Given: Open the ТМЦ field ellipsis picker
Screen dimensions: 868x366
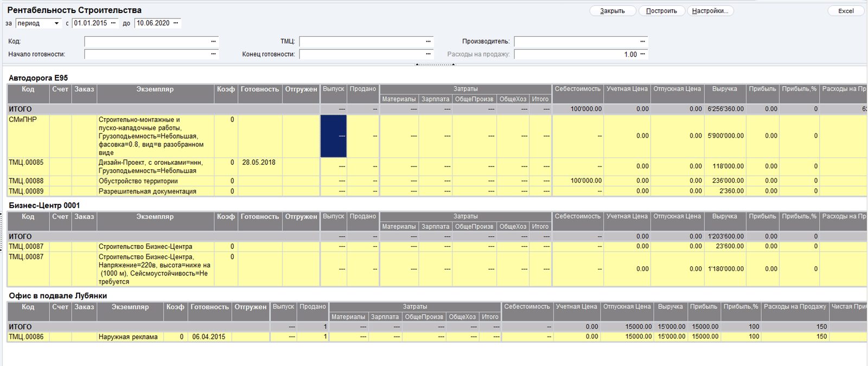Looking at the screenshot, I should coord(429,41).
